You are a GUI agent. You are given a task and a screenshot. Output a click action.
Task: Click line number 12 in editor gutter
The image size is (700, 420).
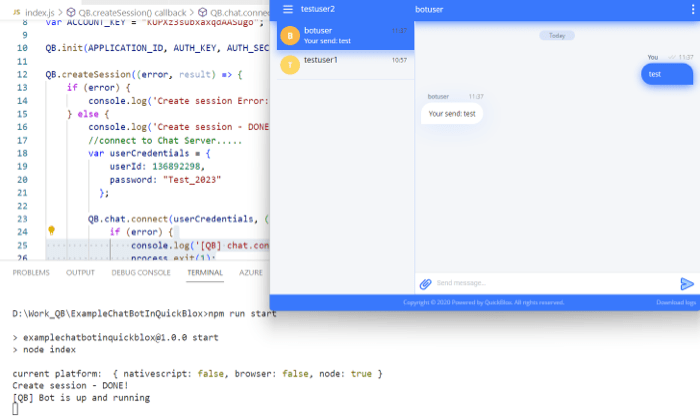coord(22,75)
